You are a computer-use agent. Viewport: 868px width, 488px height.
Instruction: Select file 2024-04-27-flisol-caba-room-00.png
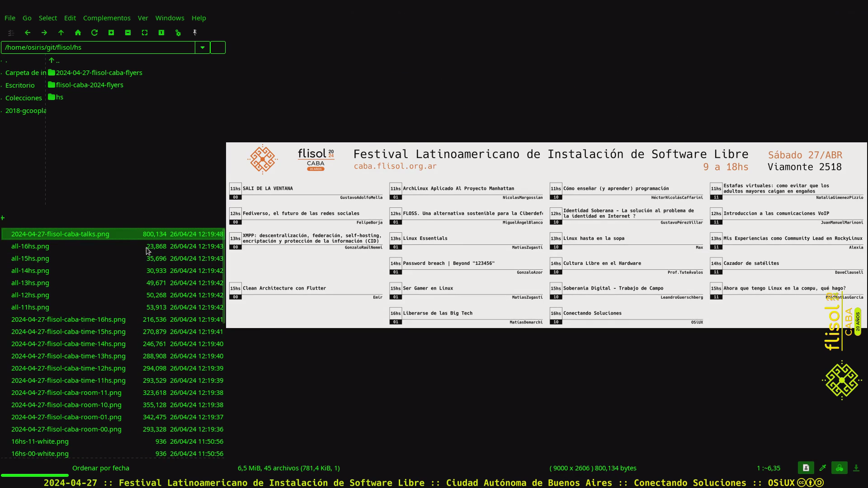pos(113,429)
